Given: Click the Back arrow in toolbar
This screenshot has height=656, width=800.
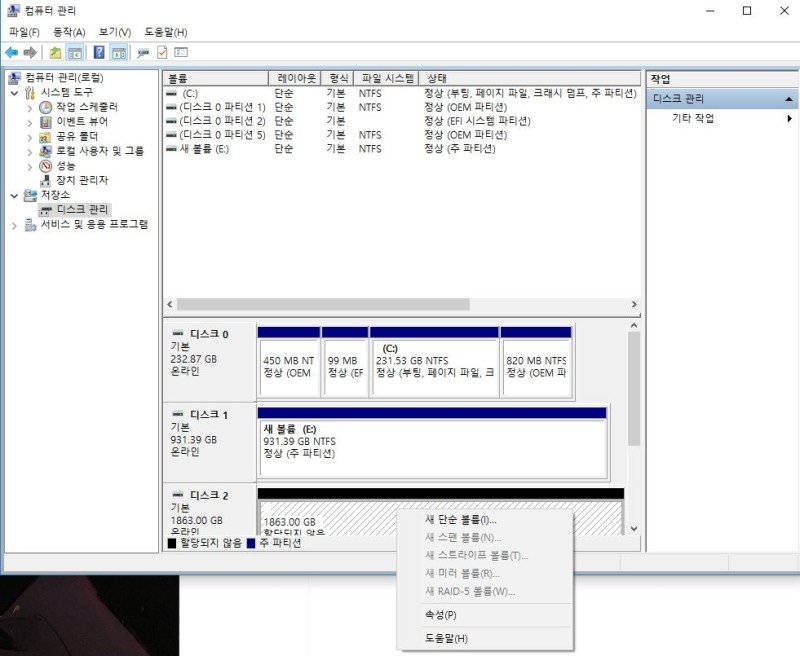Looking at the screenshot, I should (11, 52).
